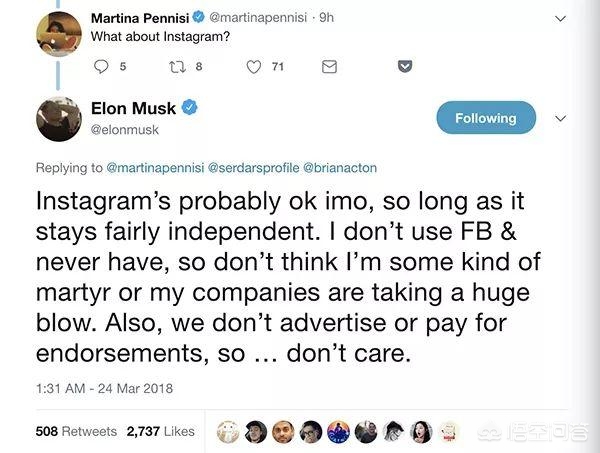Screen dimensions: 600x453
Task: Click the @elonmusk handle
Action: (125, 130)
